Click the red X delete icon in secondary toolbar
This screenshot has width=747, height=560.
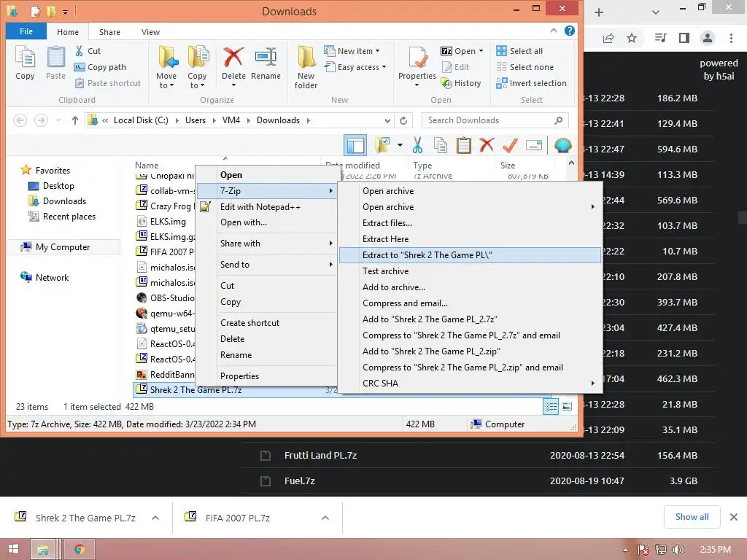click(x=487, y=145)
